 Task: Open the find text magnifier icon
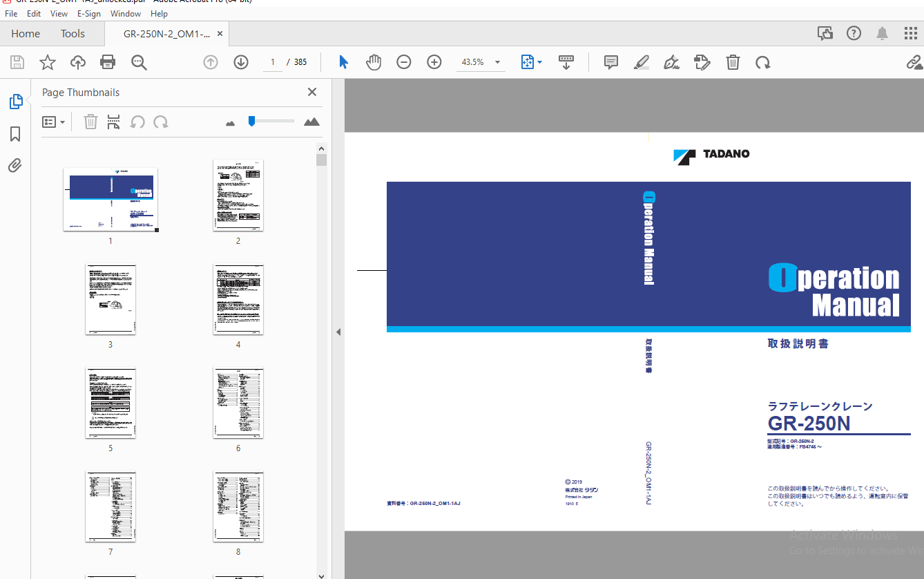(139, 63)
